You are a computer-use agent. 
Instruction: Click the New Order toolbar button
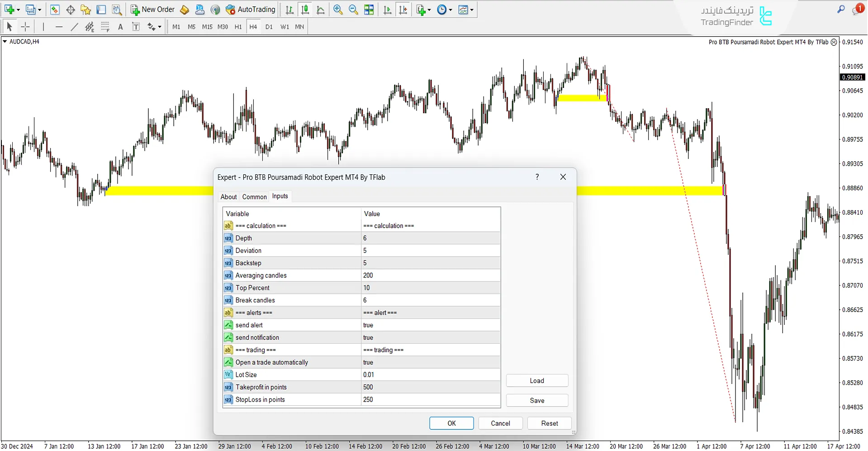pos(152,10)
